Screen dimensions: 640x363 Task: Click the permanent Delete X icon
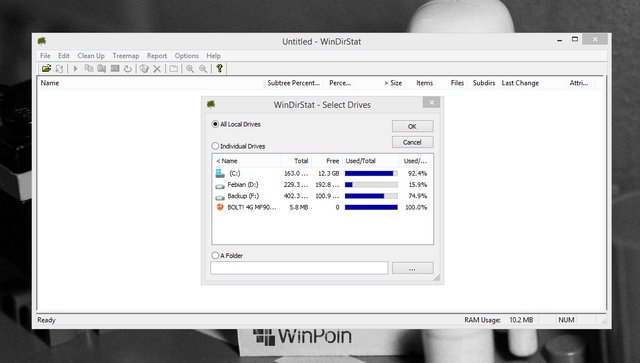point(157,69)
